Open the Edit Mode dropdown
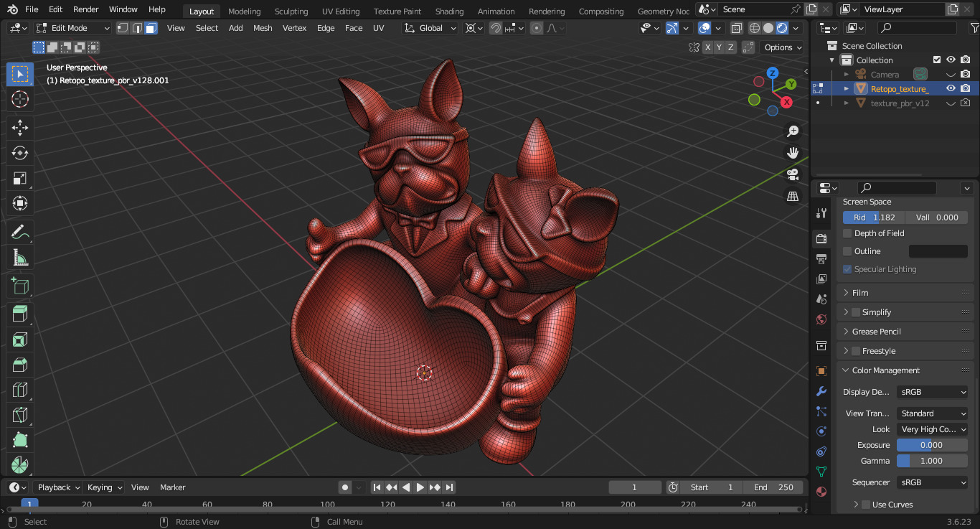 [x=72, y=28]
